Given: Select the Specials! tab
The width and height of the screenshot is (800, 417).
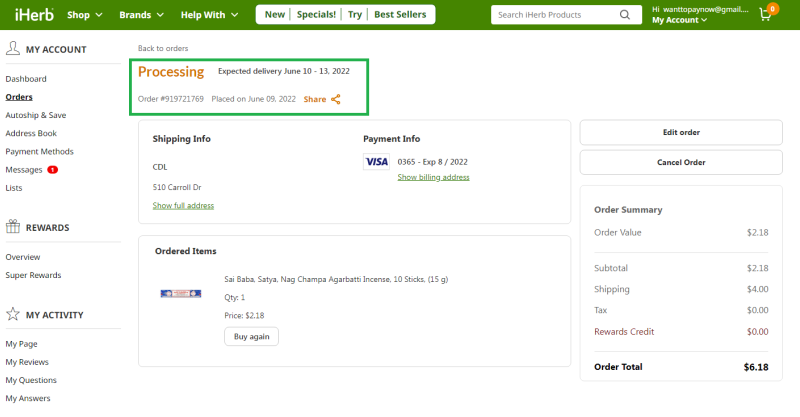Looking at the screenshot, I should (316, 14).
